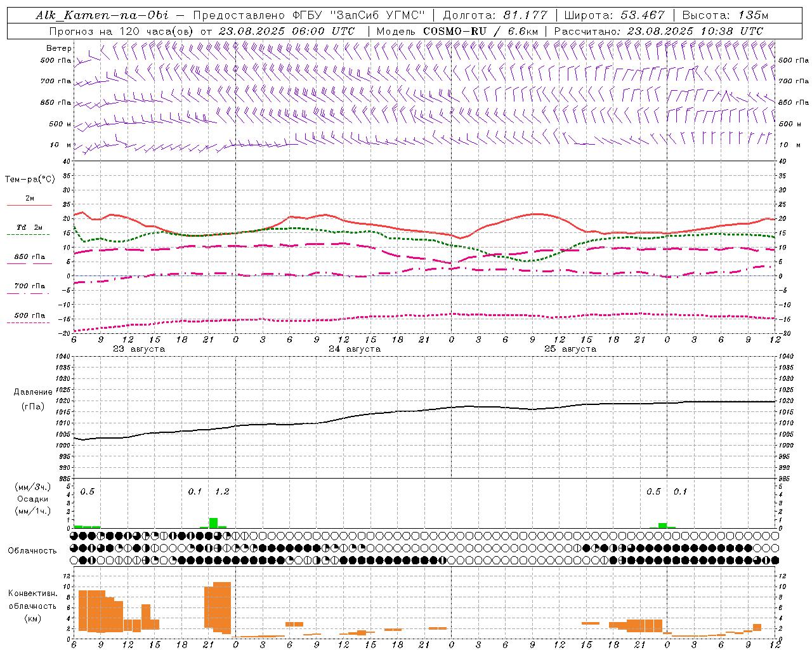Image resolution: width=812 pixels, height=650 pixels.
Task: Click the altitude text "135м"
Action: click(754, 15)
